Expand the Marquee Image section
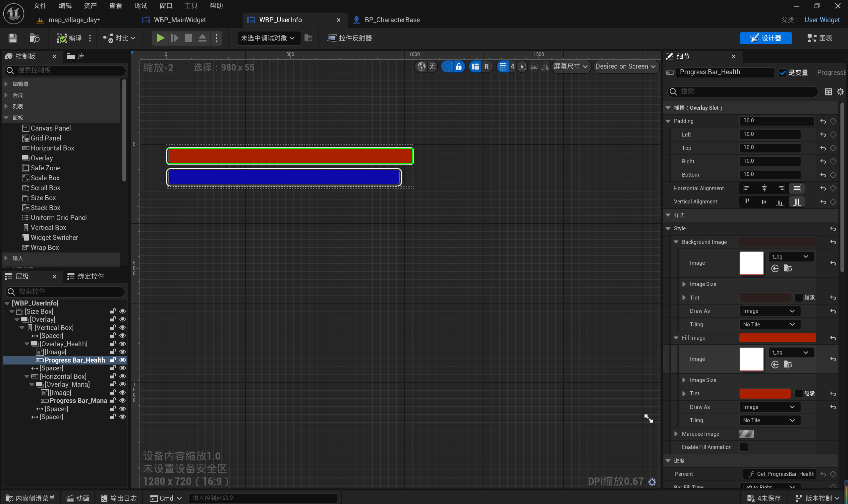The height and width of the screenshot is (504, 848). [x=676, y=434]
